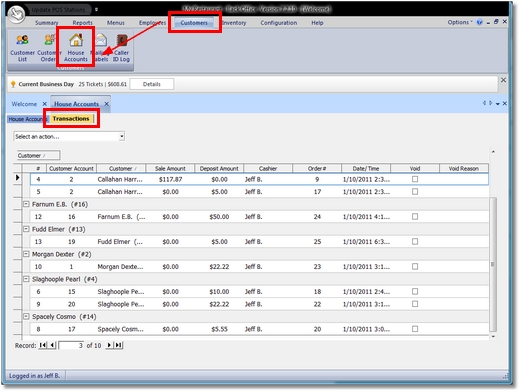Click the record number input field

pyautogui.click(x=71, y=345)
